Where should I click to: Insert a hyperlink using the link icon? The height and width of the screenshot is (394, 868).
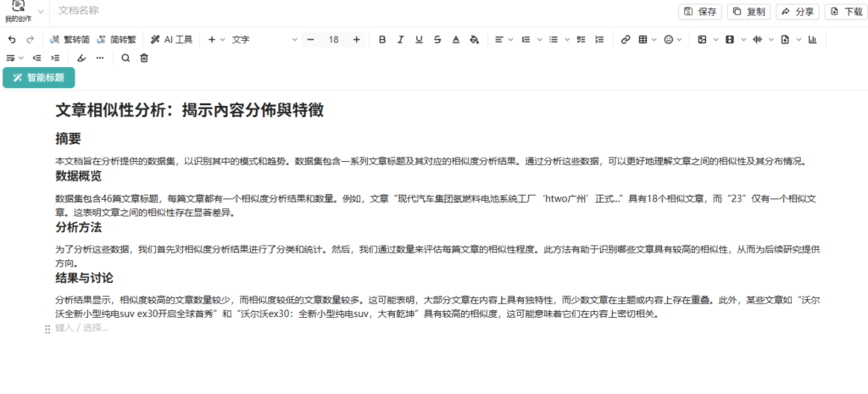pos(626,40)
